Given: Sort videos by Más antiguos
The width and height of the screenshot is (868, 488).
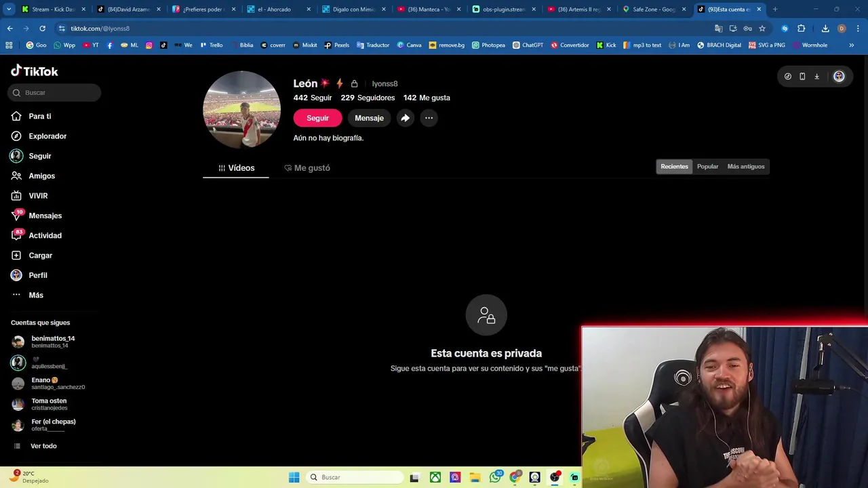Looking at the screenshot, I should pyautogui.click(x=746, y=167).
